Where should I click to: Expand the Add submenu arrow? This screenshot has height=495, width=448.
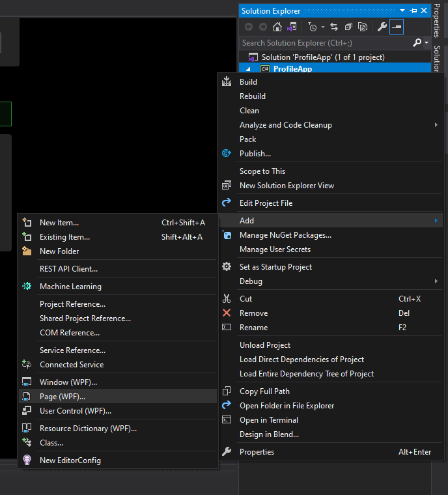[436, 220]
